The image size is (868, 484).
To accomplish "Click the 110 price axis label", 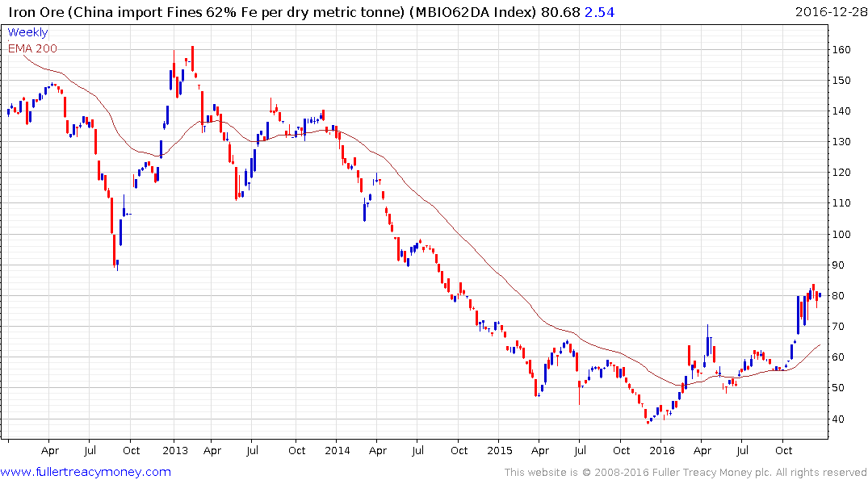I will [x=841, y=203].
